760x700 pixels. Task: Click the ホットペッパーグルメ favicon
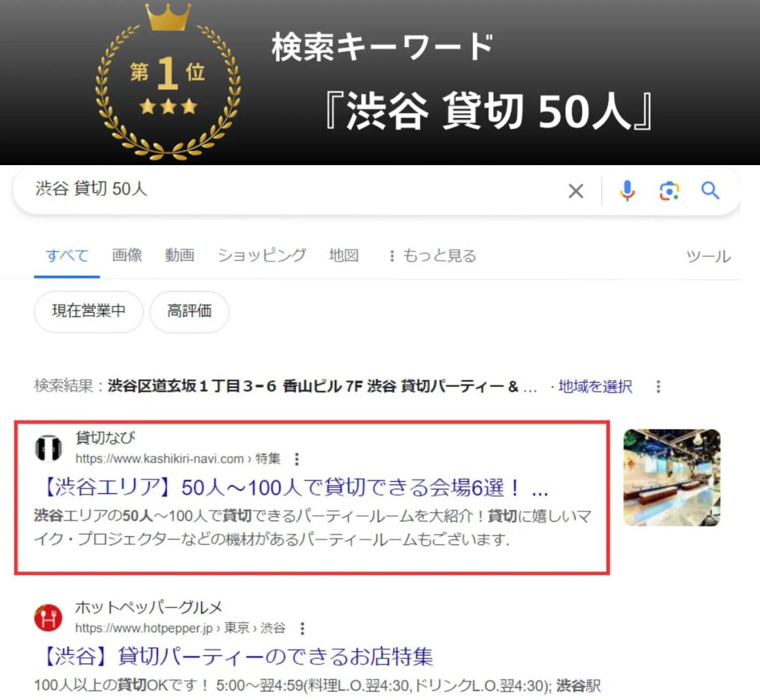[x=48, y=617]
